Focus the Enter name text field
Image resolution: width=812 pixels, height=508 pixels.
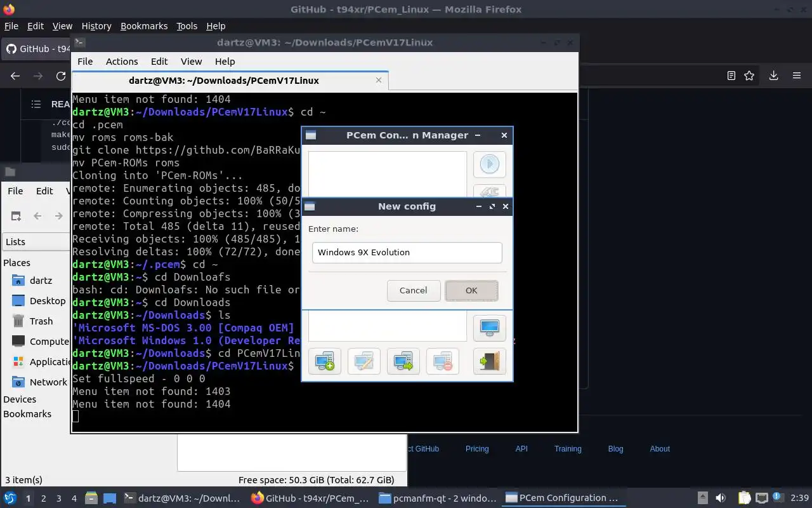coord(407,252)
